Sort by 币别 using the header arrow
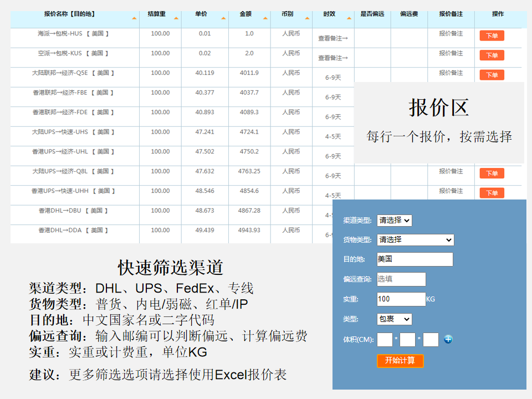532x399 pixels. [x=307, y=19]
